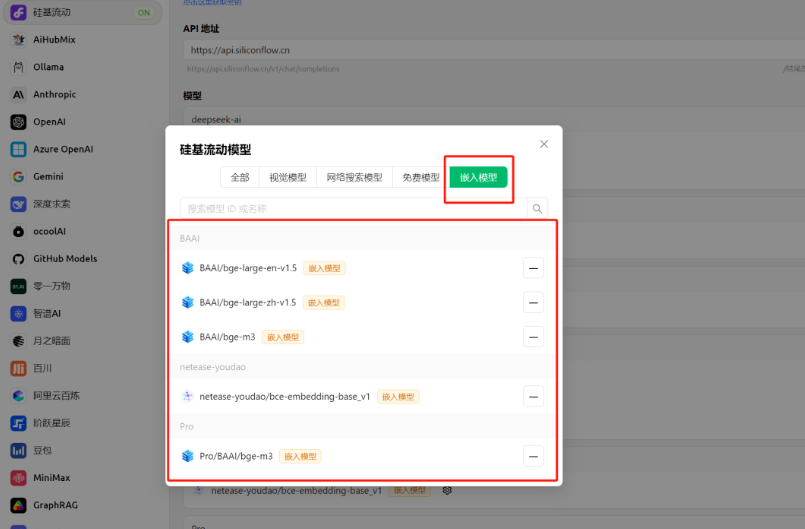Click the model search magnifier icon
This screenshot has height=529, width=805.
click(537, 209)
